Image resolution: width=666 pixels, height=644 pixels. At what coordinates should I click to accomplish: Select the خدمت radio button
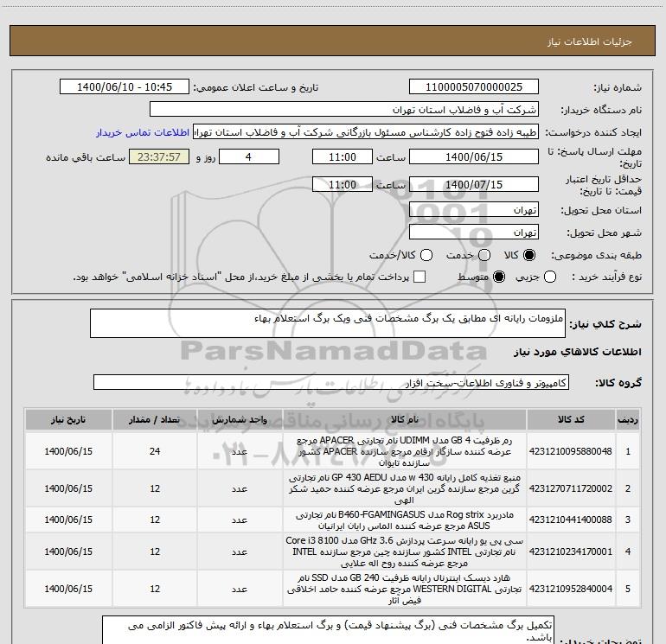point(484,255)
